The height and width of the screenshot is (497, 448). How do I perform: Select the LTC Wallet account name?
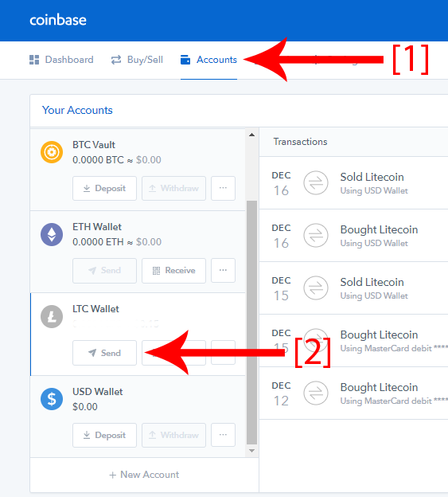(x=95, y=309)
